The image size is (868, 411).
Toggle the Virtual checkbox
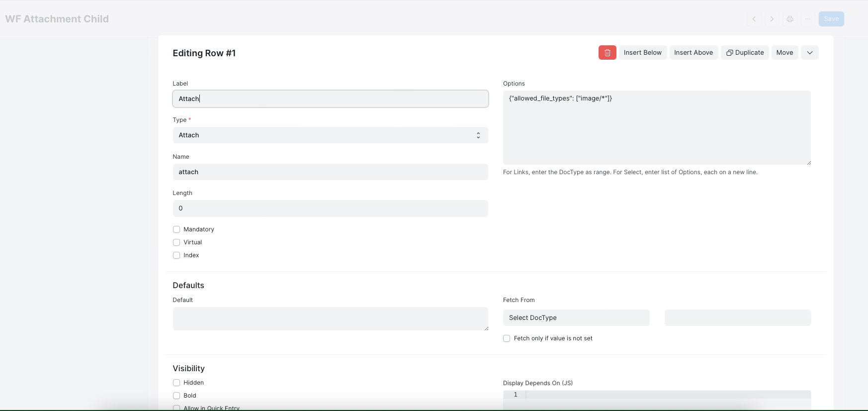(176, 242)
